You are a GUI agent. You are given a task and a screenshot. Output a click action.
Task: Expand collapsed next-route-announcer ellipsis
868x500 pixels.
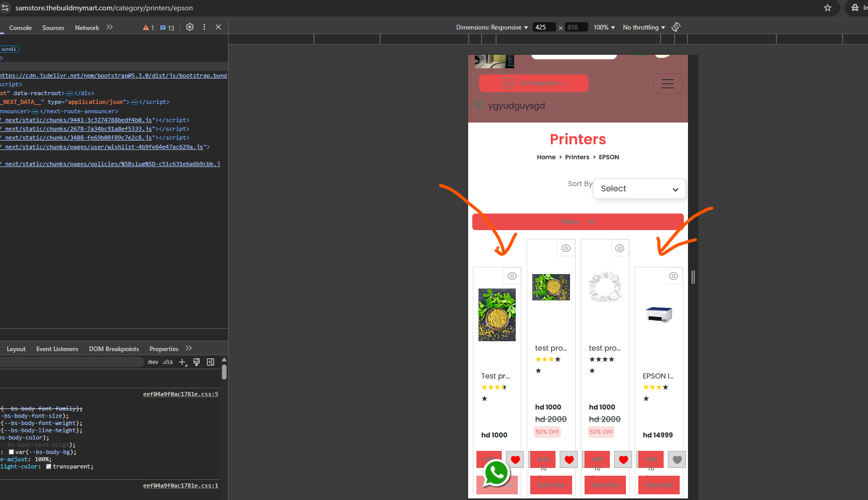tap(35, 112)
